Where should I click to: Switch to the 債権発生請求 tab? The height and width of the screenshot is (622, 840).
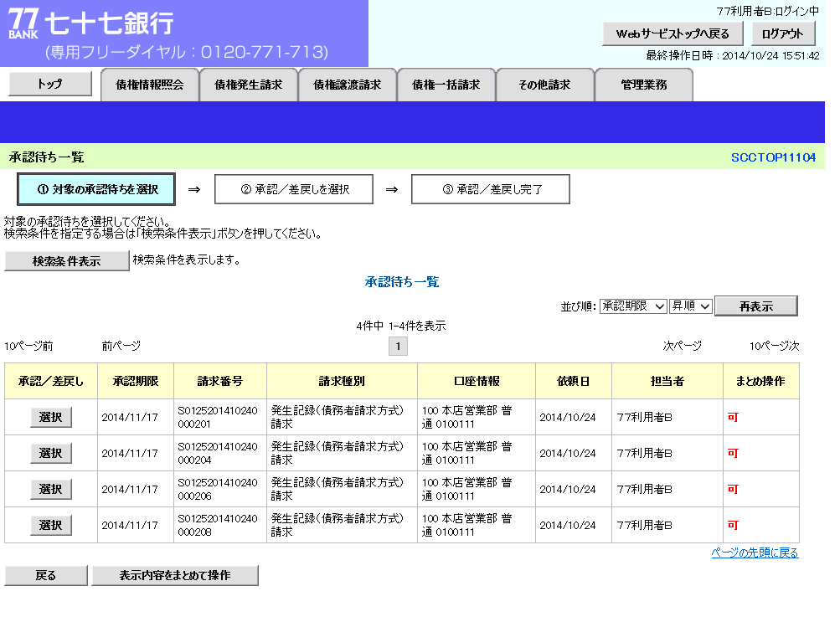(248, 85)
